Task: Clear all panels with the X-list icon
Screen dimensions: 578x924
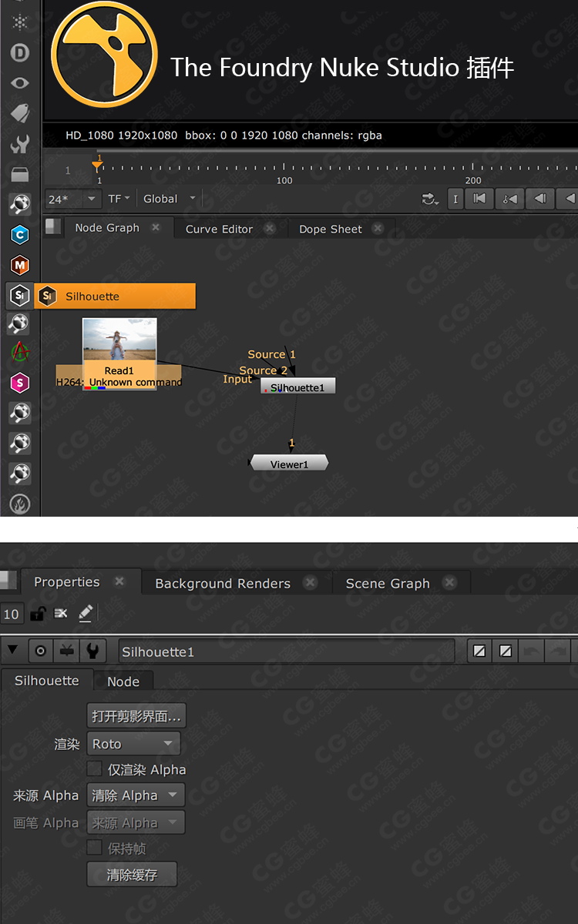Action: point(62,614)
